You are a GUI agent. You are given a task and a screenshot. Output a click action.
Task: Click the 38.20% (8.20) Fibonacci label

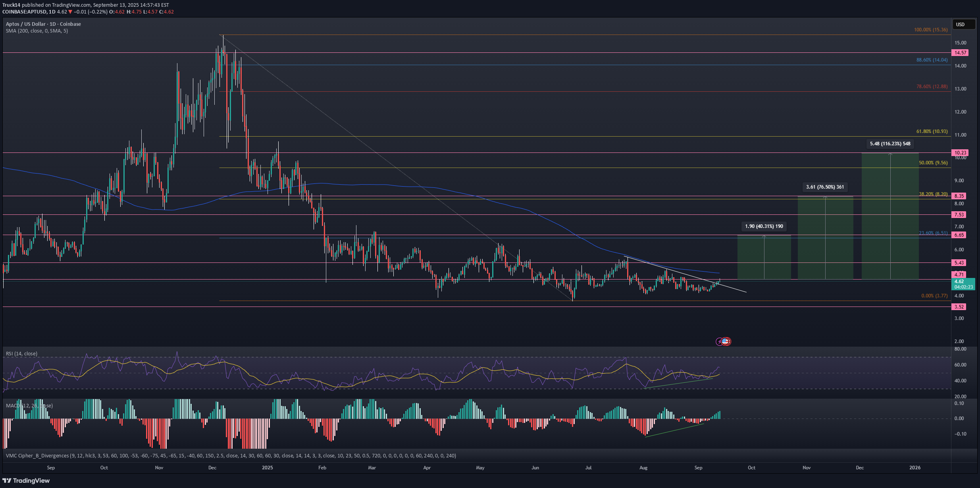point(933,195)
